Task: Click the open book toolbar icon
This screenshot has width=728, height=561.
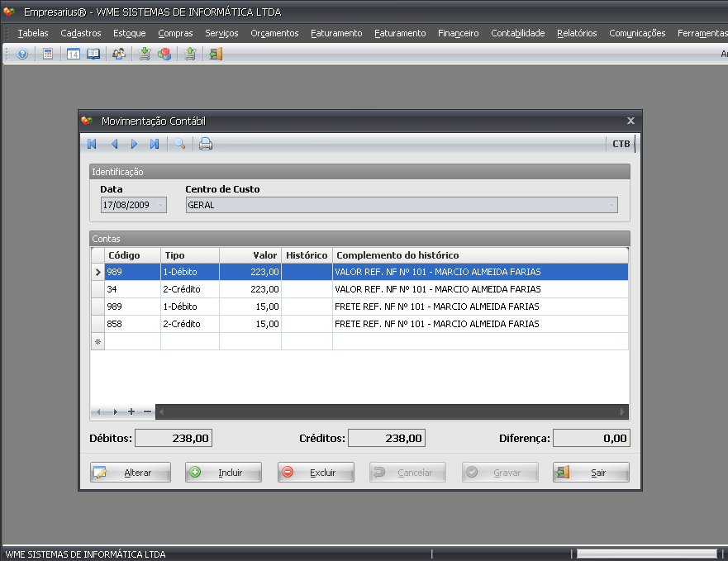Action: tap(93, 54)
